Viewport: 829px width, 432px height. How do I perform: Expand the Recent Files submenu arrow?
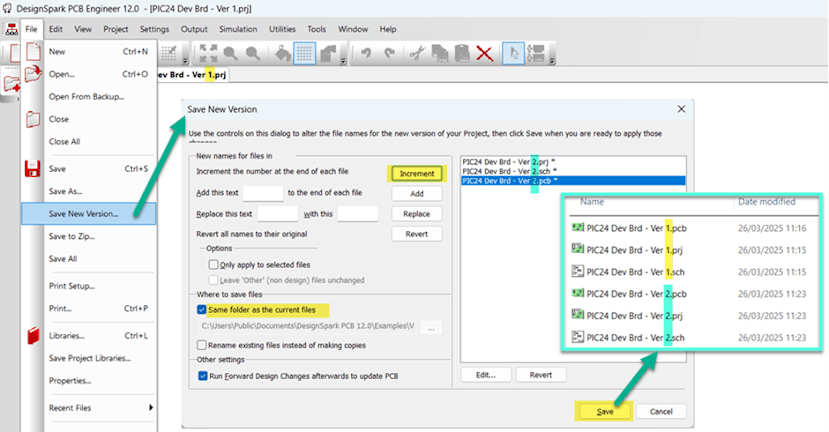pyautogui.click(x=151, y=408)
